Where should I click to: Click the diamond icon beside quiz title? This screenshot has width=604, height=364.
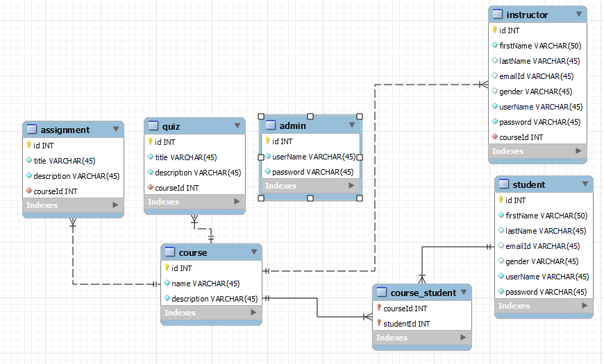151,157
